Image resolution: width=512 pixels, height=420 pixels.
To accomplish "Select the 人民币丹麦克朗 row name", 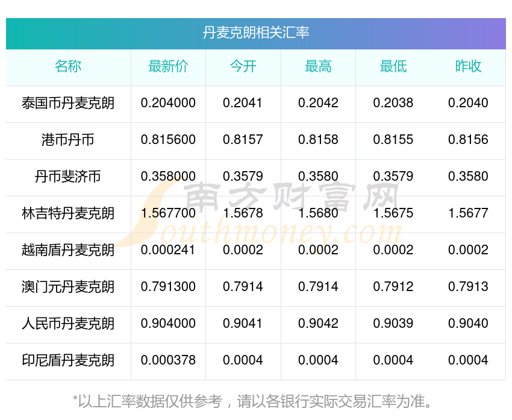I will tap(68, 324).
